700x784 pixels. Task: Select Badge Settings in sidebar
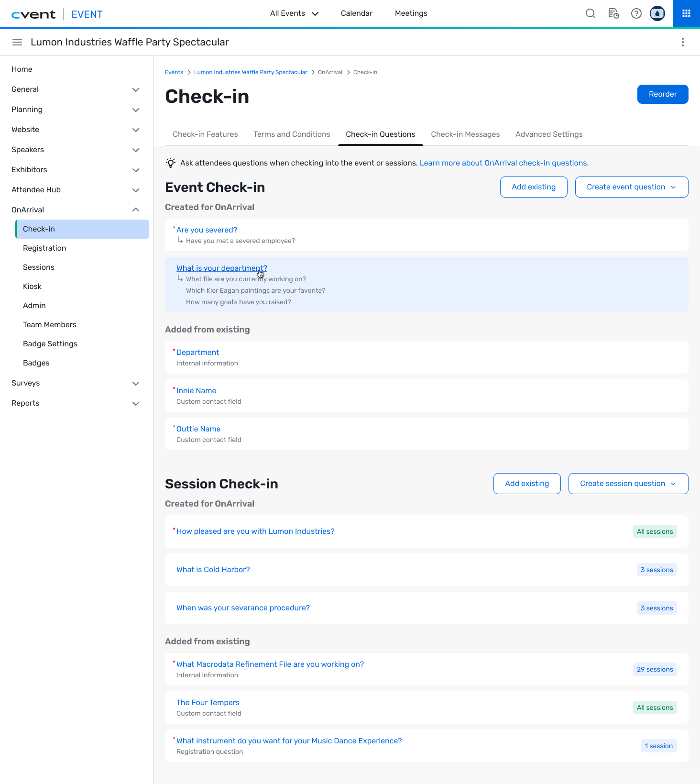point(50,344)
